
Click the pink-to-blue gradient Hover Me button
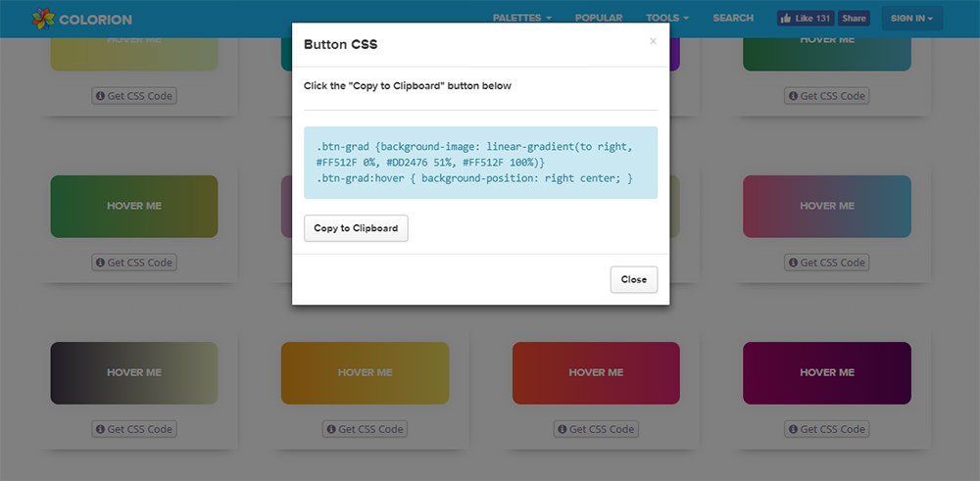[x=827, y=206]
